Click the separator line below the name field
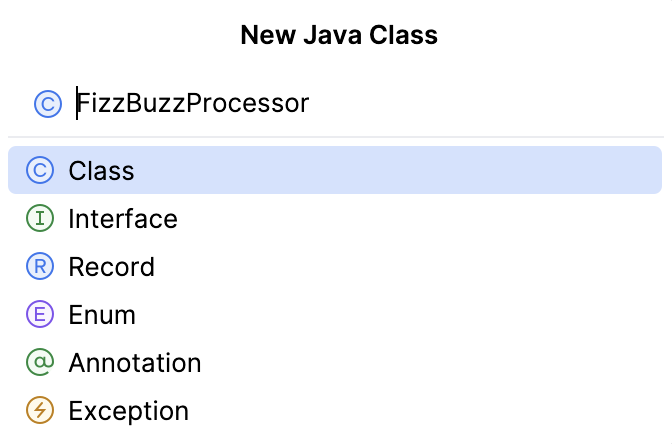This screenshot has width=672, height=444. 336,137
